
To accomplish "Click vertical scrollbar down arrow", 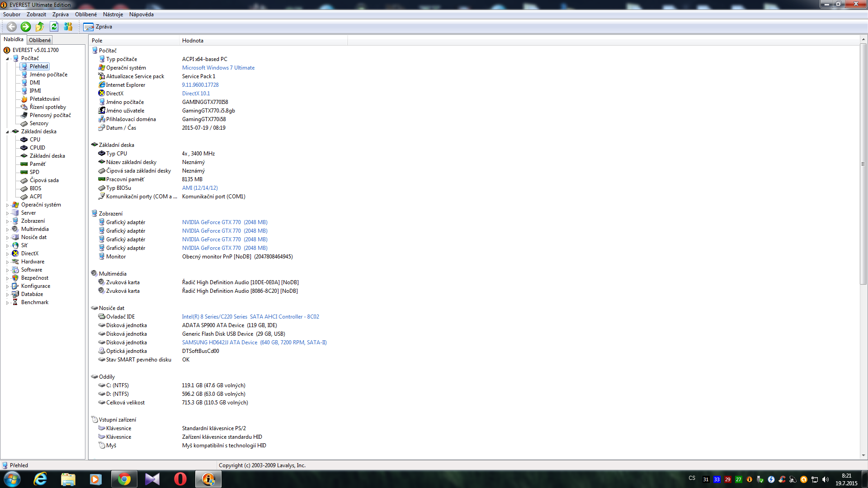I will point(863,455).
